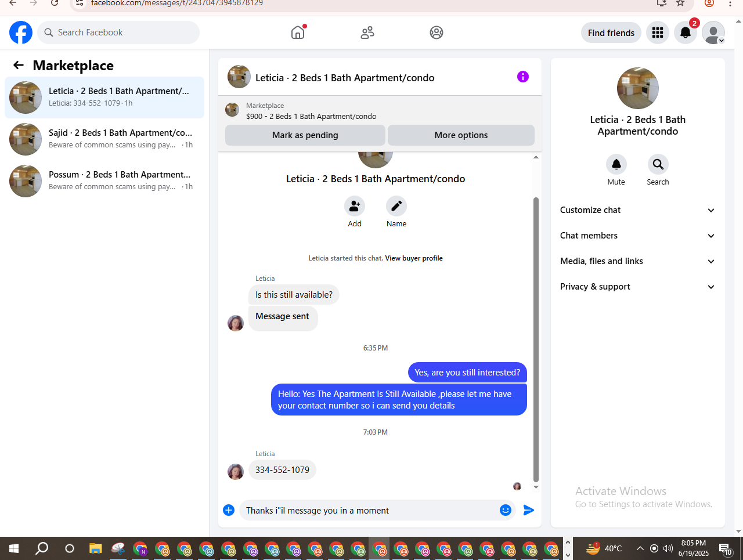Viewport: 743px width, 560px height.
Task: Open the Facebook menu grid icon
Action: (658, 32)
